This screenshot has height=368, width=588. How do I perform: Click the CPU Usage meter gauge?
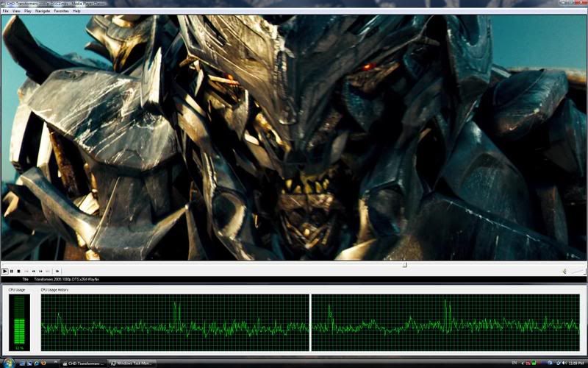[18, 321]
